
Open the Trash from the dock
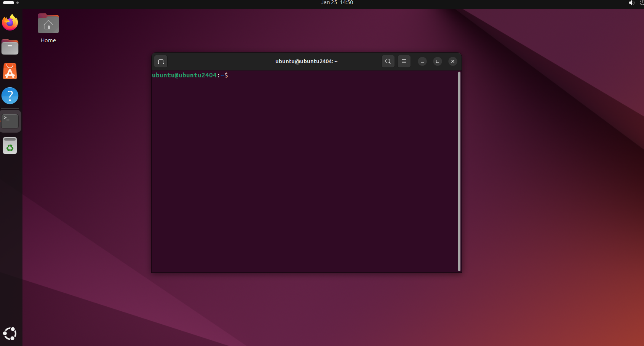pos(10,146)
